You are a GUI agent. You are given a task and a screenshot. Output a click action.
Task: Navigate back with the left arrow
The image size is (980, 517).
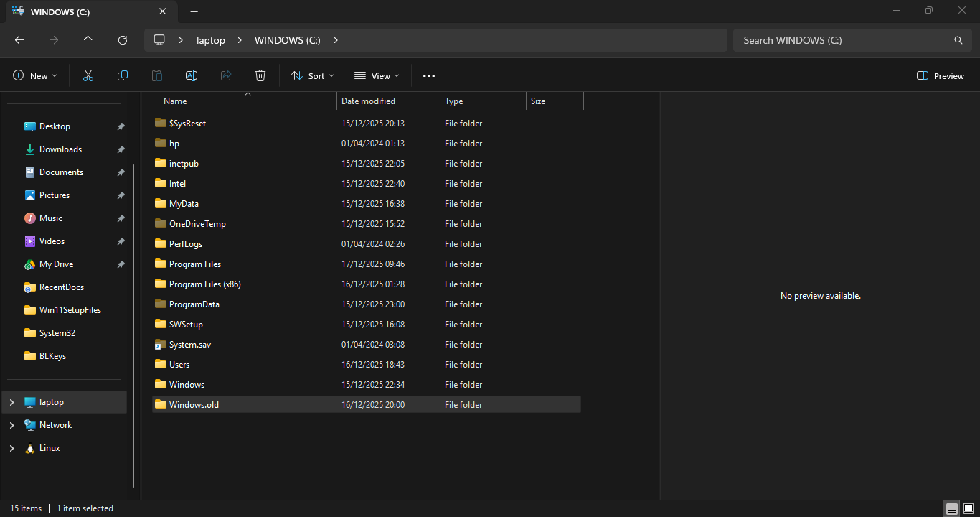(x=19, y=40)
